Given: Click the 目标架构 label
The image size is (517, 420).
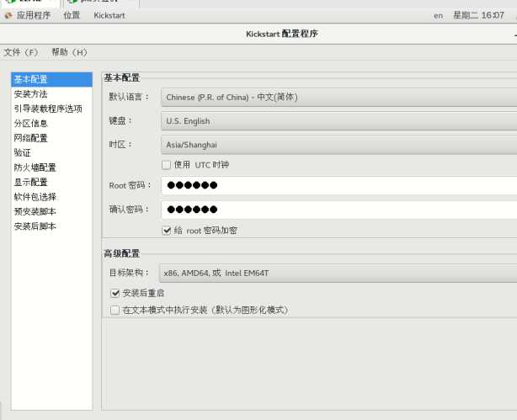Looking at the screenshot, I should 129,273.
